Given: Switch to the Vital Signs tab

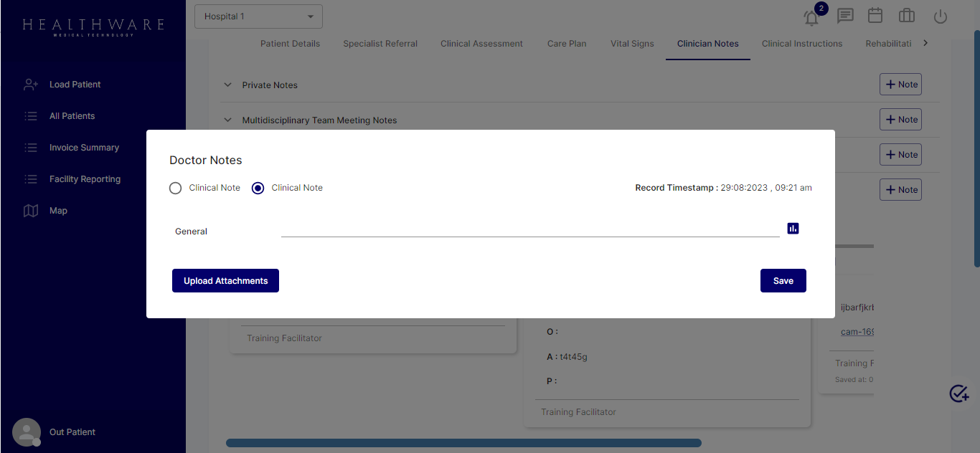Looking at the screenshot, I should [632, 44].
